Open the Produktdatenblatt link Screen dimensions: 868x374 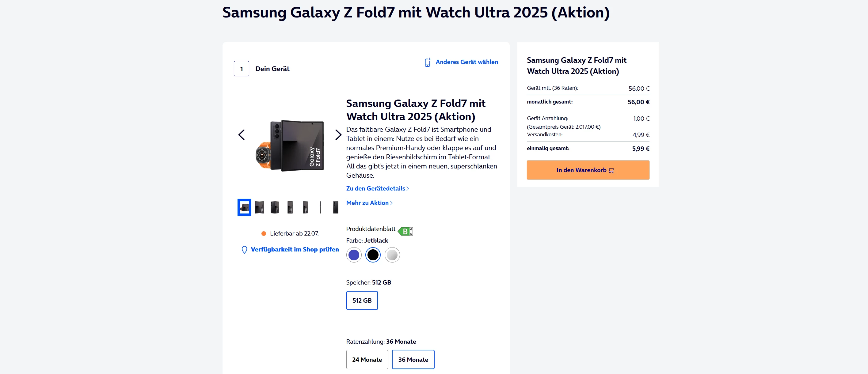pyautogui.click(x=371, y=229)
